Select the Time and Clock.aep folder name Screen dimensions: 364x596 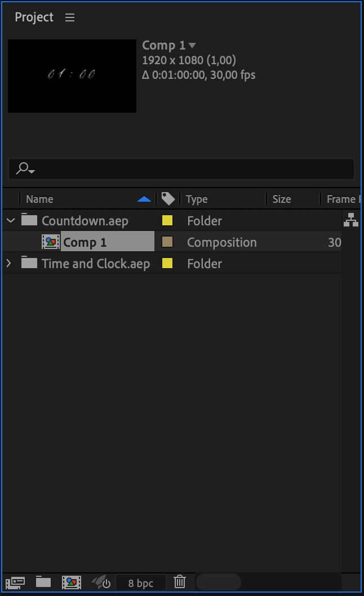click(96, 264)
